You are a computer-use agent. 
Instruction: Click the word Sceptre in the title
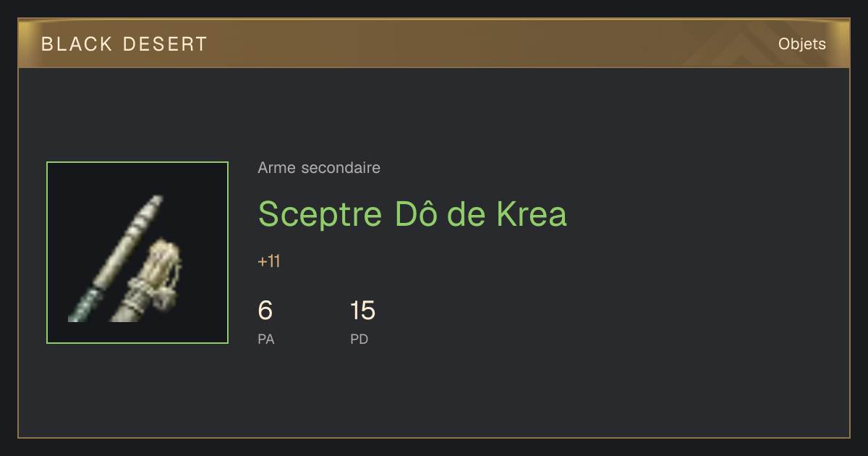[x=320, y=215]
